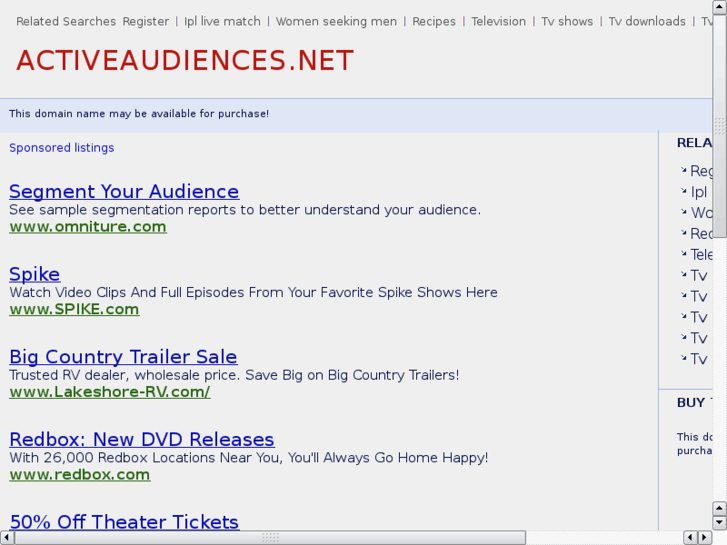Visit www.redbox.com link
This screenshot has height=545, width=727.
click(x=80, y=474)
